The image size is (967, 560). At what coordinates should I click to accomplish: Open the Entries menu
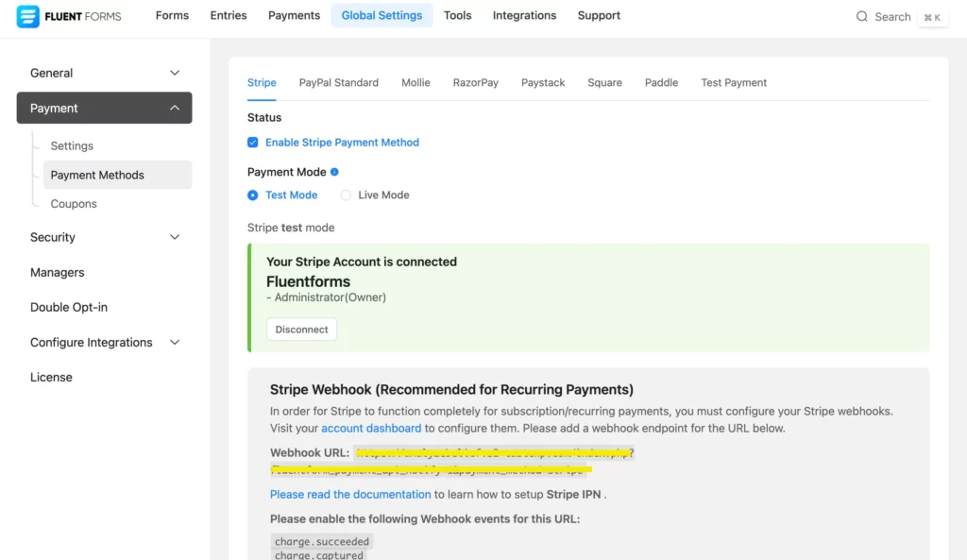pyautogui.click(x=229, y=15)
